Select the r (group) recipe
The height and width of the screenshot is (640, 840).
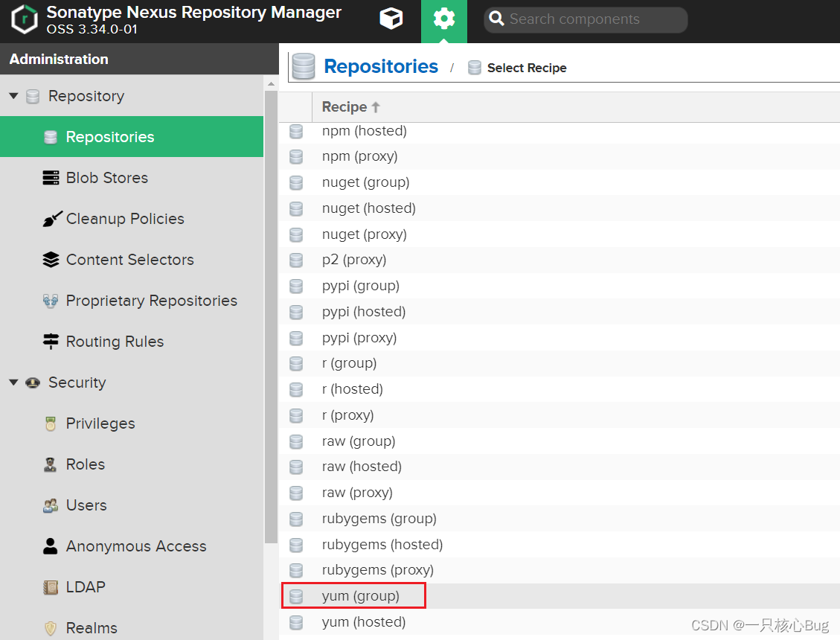pyautogui.click(x=560, y=363)
